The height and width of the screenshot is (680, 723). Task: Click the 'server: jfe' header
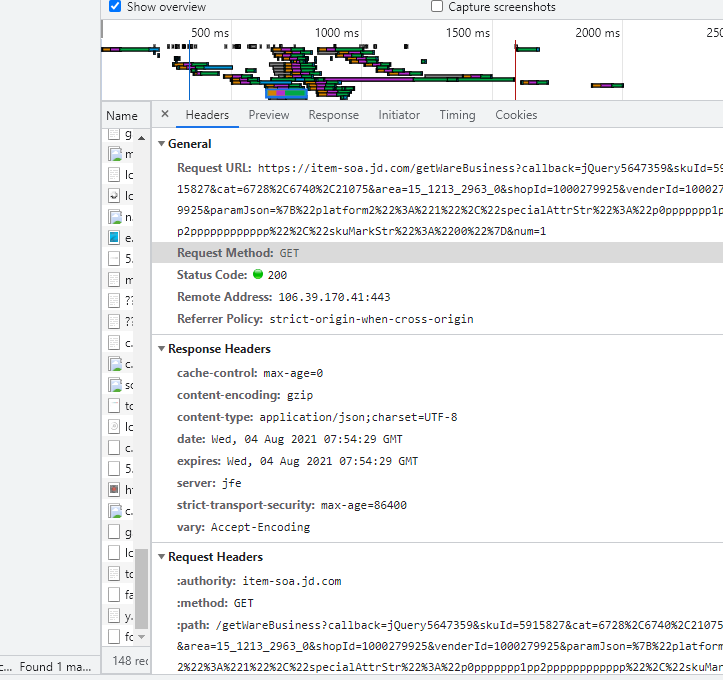(x=209, y=483)
